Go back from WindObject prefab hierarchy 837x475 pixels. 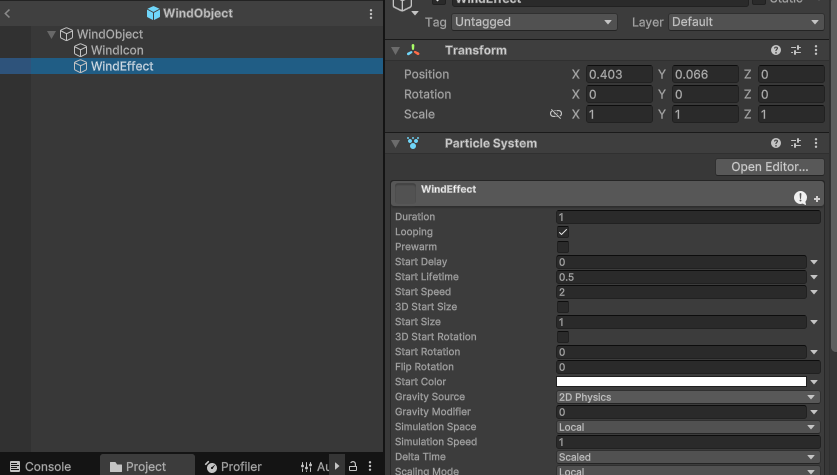[x=7, y=13]
